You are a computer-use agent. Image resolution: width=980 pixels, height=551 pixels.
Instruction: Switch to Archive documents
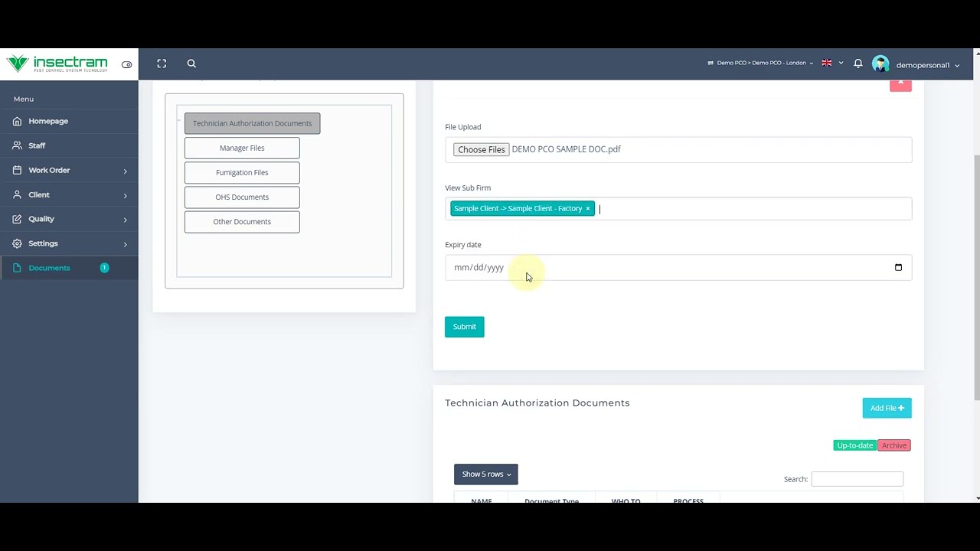(x=893, y=445)
